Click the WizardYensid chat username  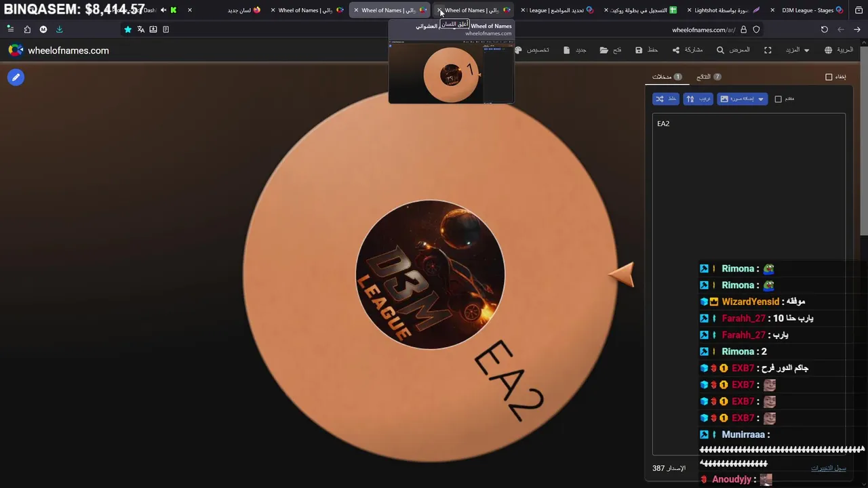750,302
